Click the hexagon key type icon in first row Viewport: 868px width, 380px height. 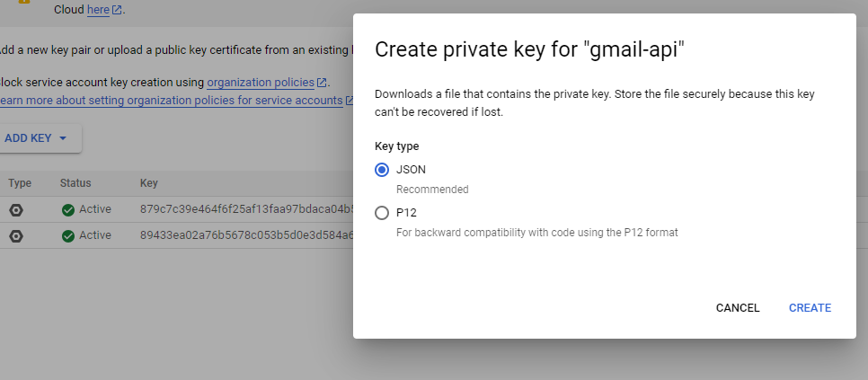[16, 210]
